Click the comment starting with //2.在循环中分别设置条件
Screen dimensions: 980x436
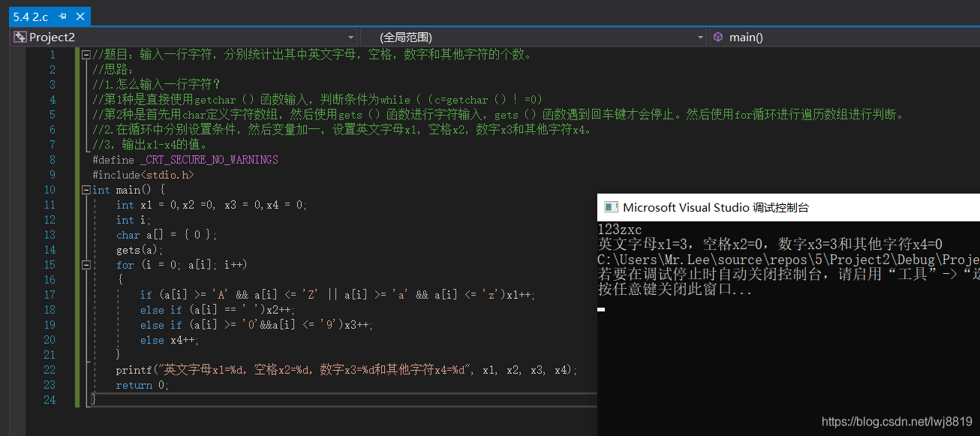(x=343, y=130)
